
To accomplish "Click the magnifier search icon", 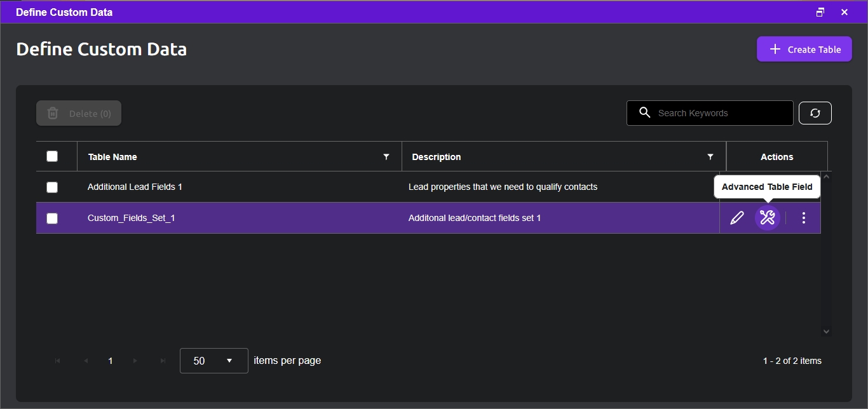I will (x=645, y=113).
